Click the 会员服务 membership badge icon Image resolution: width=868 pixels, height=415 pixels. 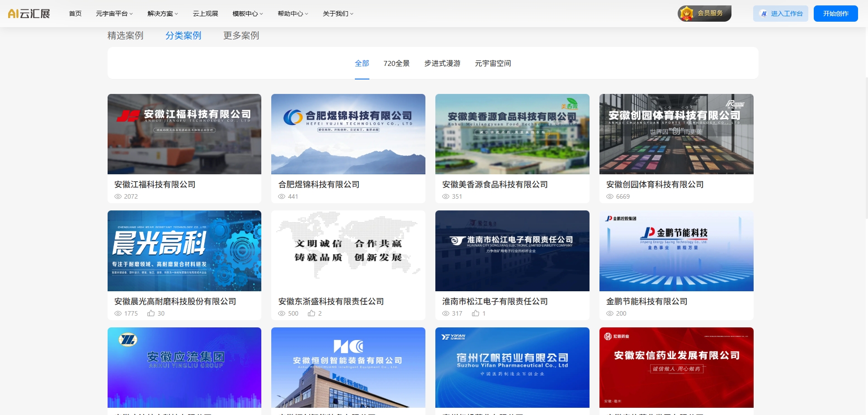(687, 14)
